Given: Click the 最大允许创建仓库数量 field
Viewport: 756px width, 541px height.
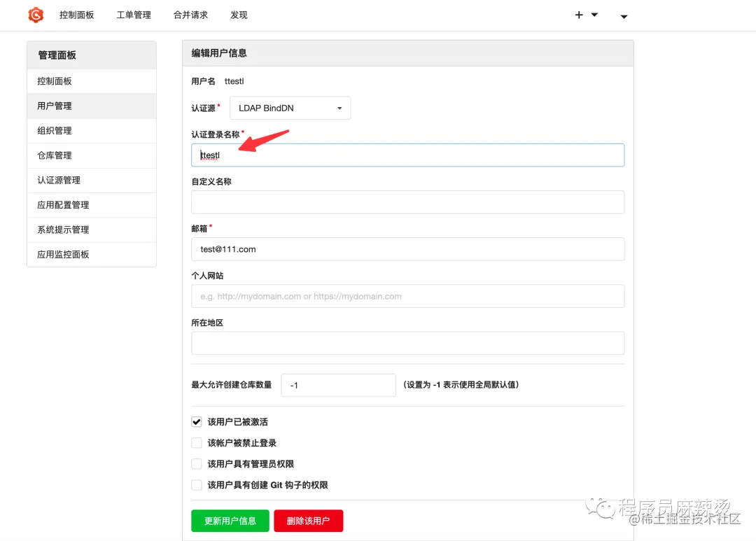Looking at the screenshot, I should (x=339, y=385).
